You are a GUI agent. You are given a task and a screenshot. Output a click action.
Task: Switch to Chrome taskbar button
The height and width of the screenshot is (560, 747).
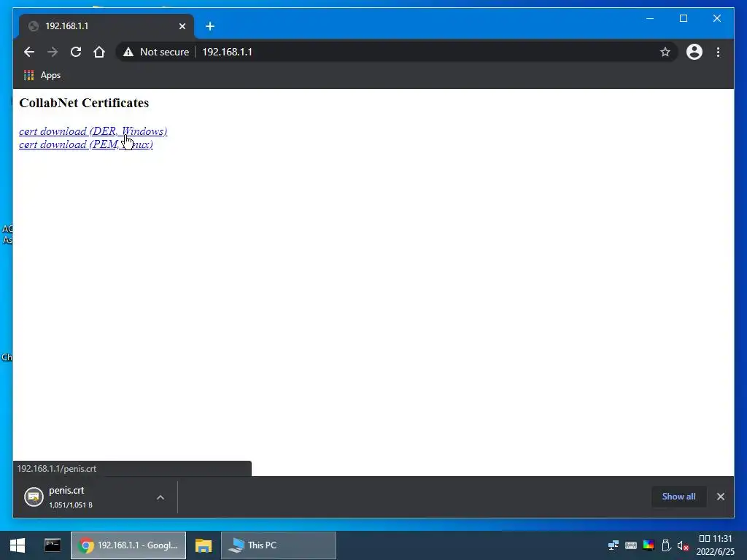tap(128, 545)
